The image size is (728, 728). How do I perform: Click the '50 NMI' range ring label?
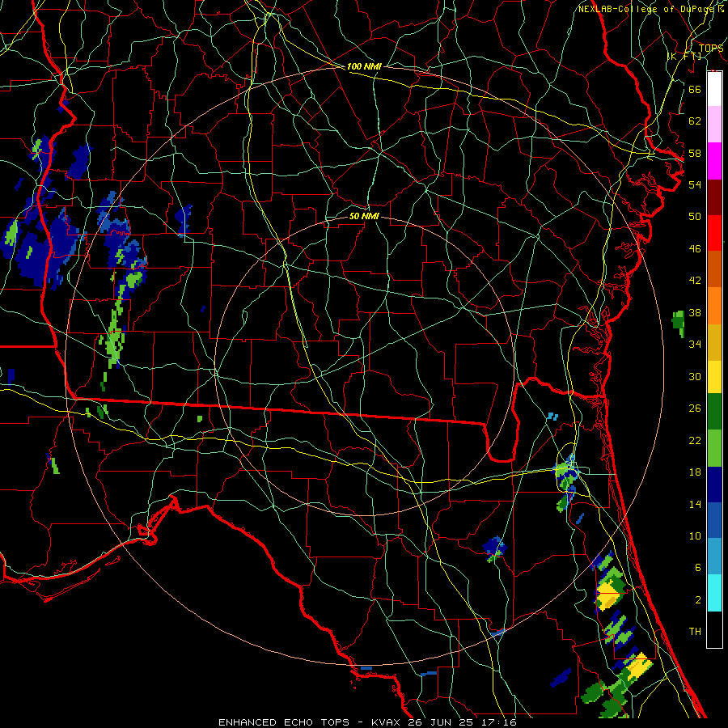tap(364, 216)
